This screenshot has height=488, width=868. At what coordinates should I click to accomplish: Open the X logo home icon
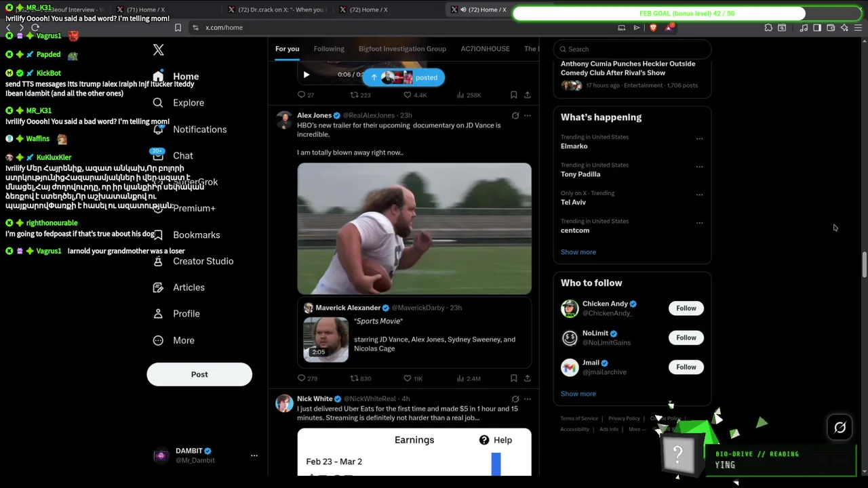pyautogui.click(x=158, y=50)
